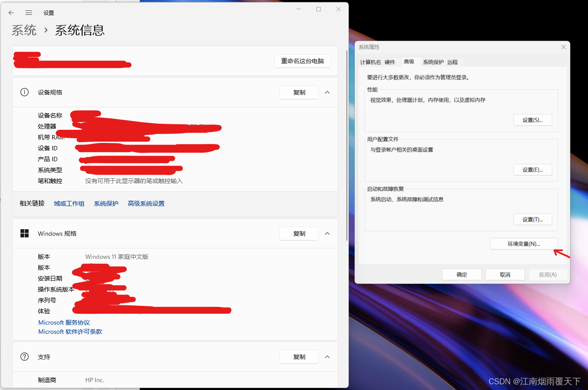Click the 设备名称 label
Image resolution: width=588 pixels, height=390 pixels.
(50, 115)
